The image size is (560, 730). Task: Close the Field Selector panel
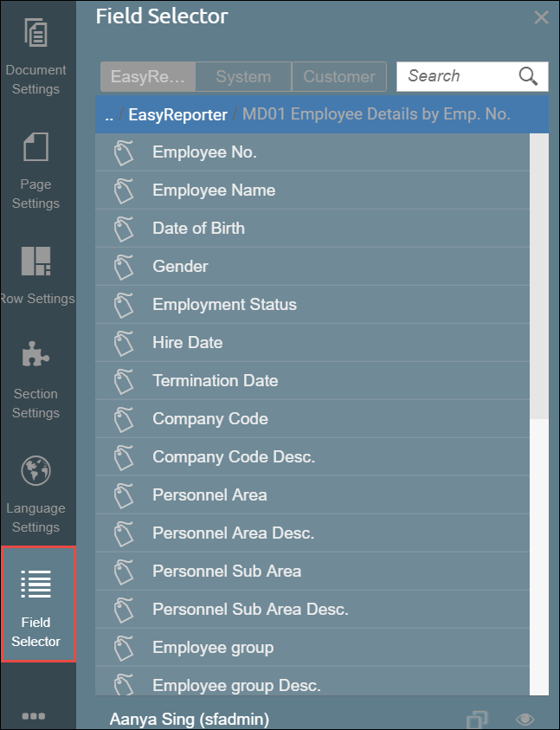point(541,17)
